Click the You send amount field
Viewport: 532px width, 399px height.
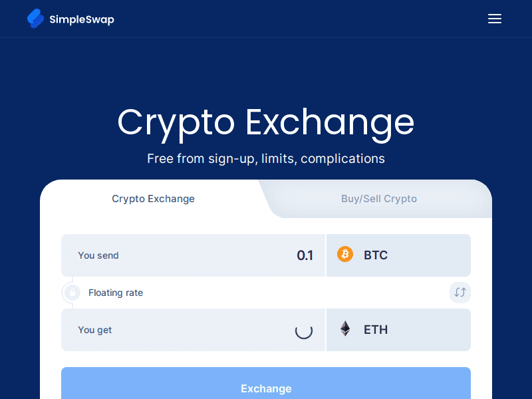193,255
